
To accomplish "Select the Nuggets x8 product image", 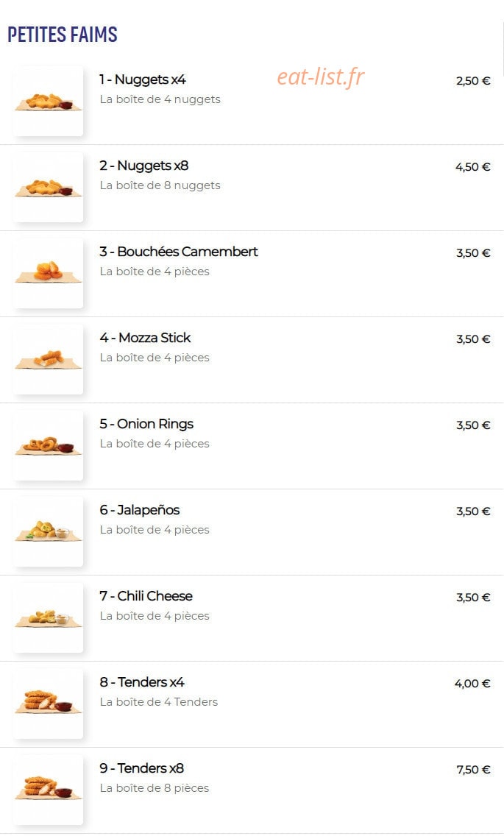I will point(48,187).
